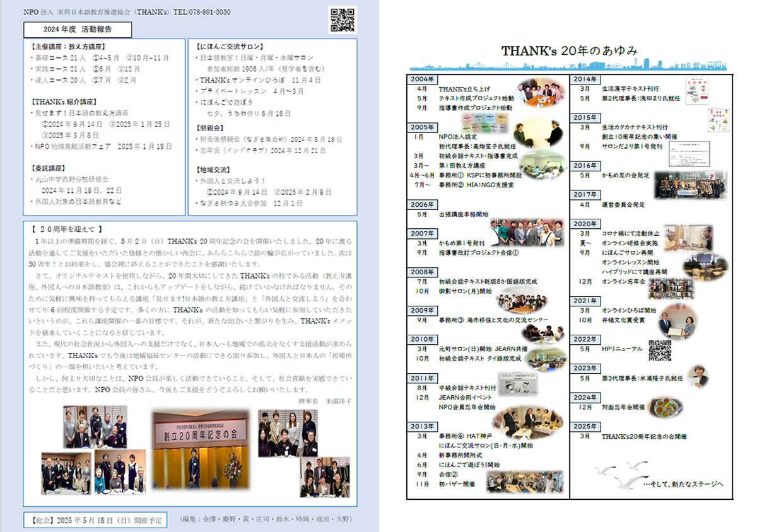Click the 2005年 year label

point(421,127)
